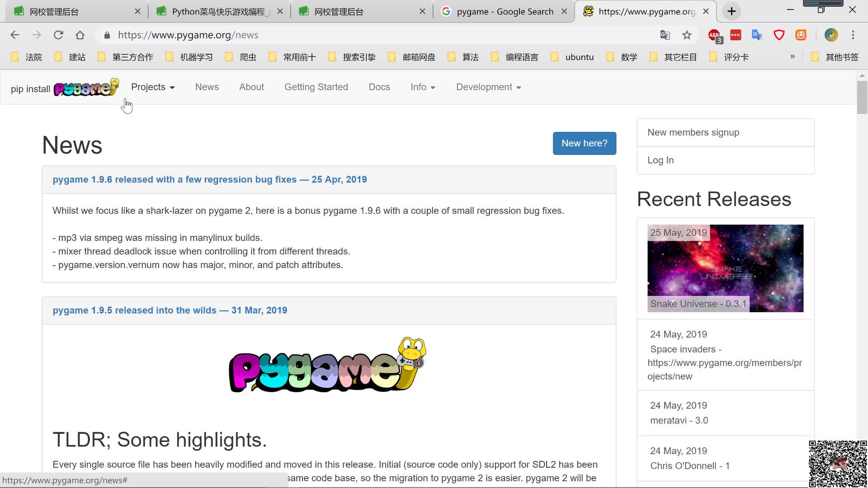Click the 网校管理后台 first tab icon
This screenshot has width=868, height=488.
pyautogui.click(x=19, y=11)
